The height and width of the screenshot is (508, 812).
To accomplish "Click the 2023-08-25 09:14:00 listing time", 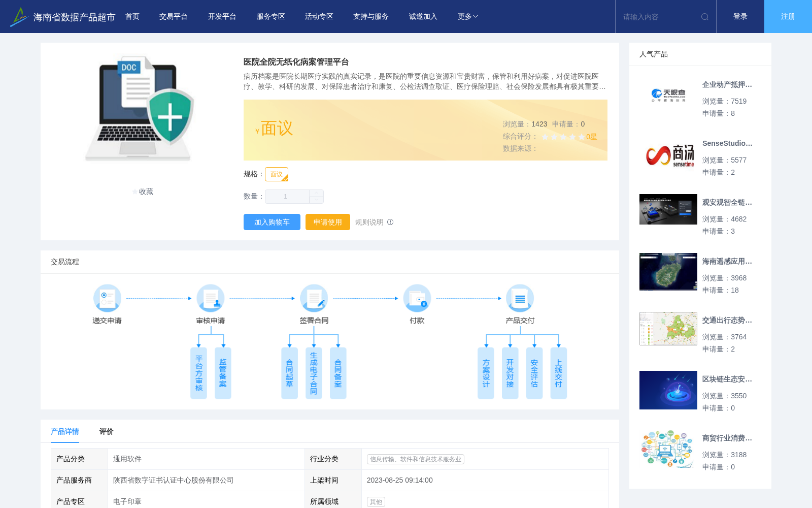I will (400, 481).
